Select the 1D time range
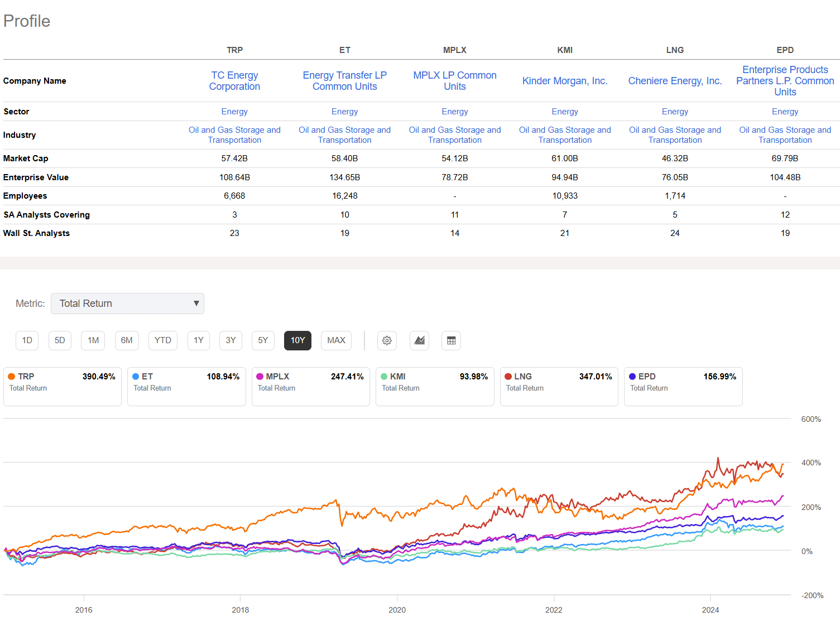The width and height of the screenshot is (840, 621). coord(27,340)
